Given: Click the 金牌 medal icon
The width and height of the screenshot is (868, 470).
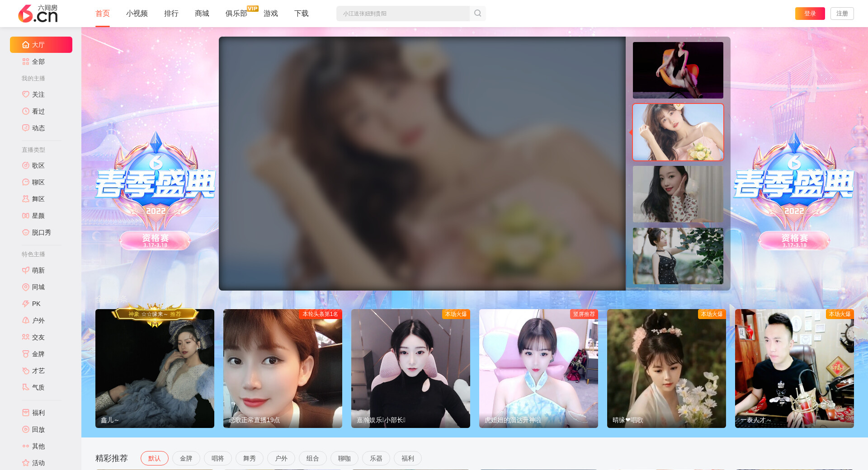Looking at the screenshot, I should click(26, 354).
